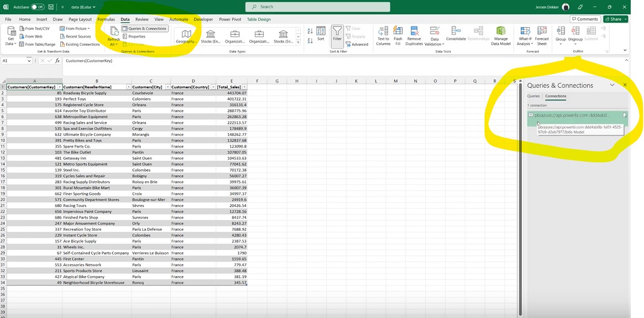The image size is (644, 318).
Task: Click the Comments button
Action: (585, 19)
